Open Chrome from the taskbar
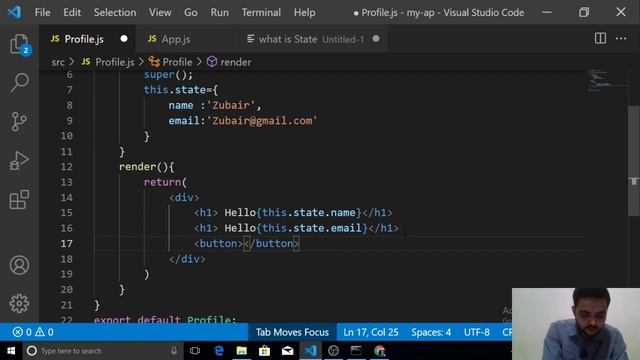 pyautogui.click(x=379, y=351)
